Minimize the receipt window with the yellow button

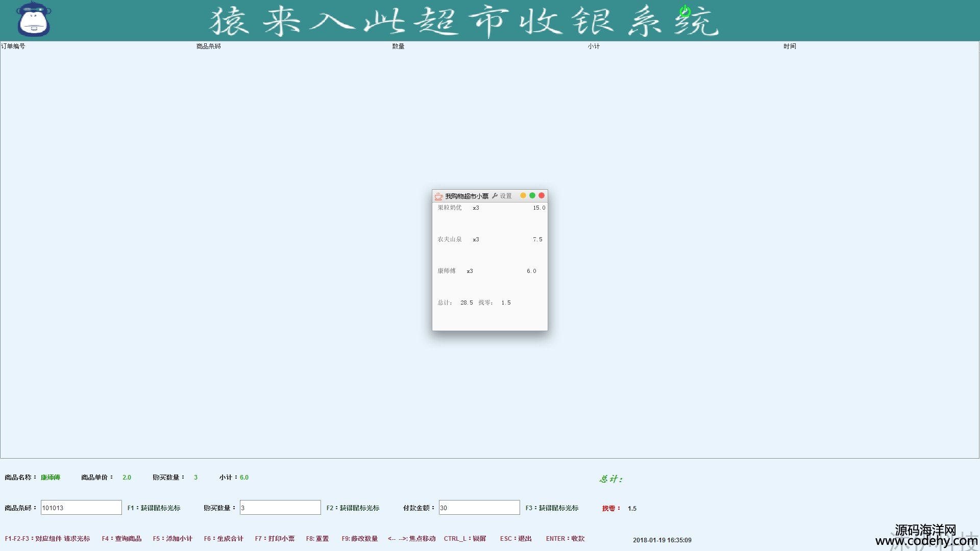[523, 195]
